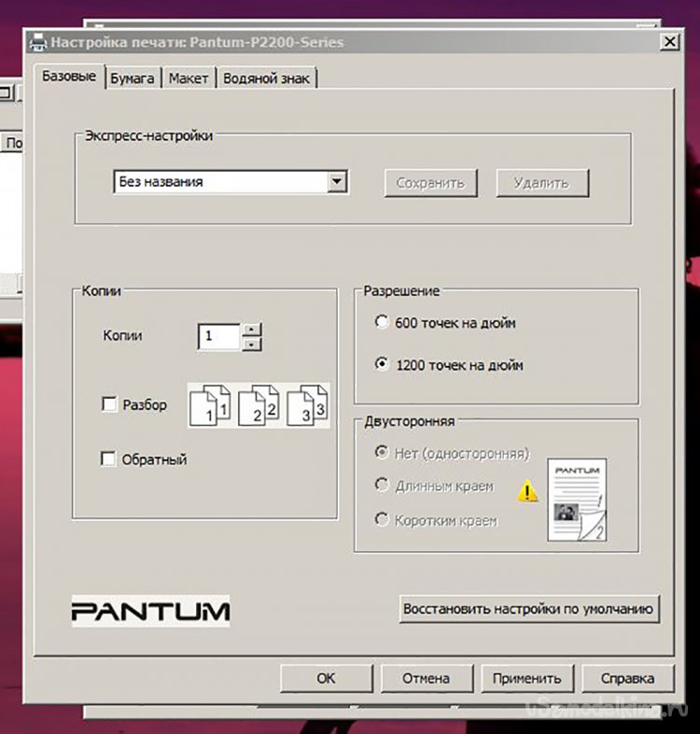Go to the Макет tab
The height and width of the screenshot is (734, 700).
click(x=189, y=79)
